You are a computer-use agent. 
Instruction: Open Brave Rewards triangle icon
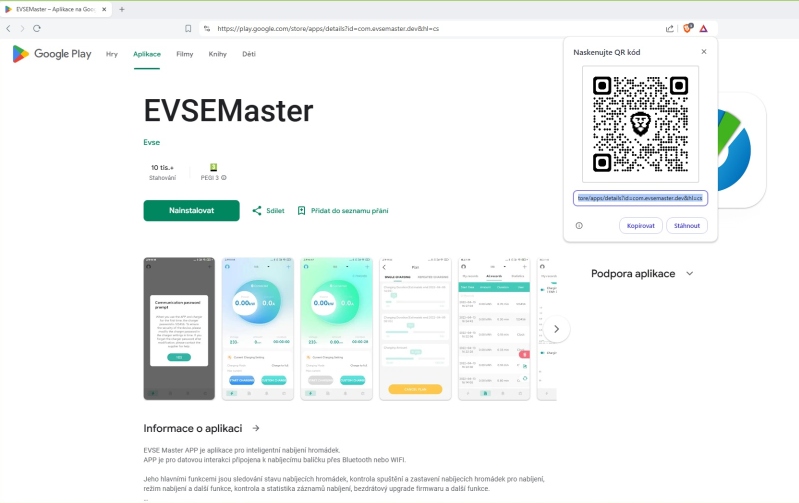pos(704,29)
